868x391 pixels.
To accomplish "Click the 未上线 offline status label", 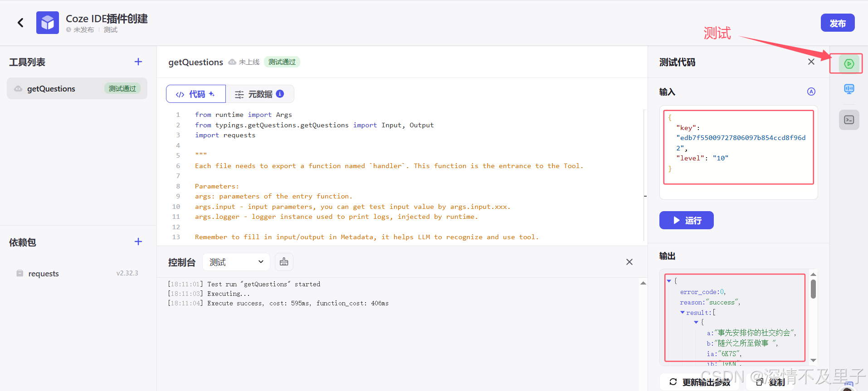I will point(249,62).
